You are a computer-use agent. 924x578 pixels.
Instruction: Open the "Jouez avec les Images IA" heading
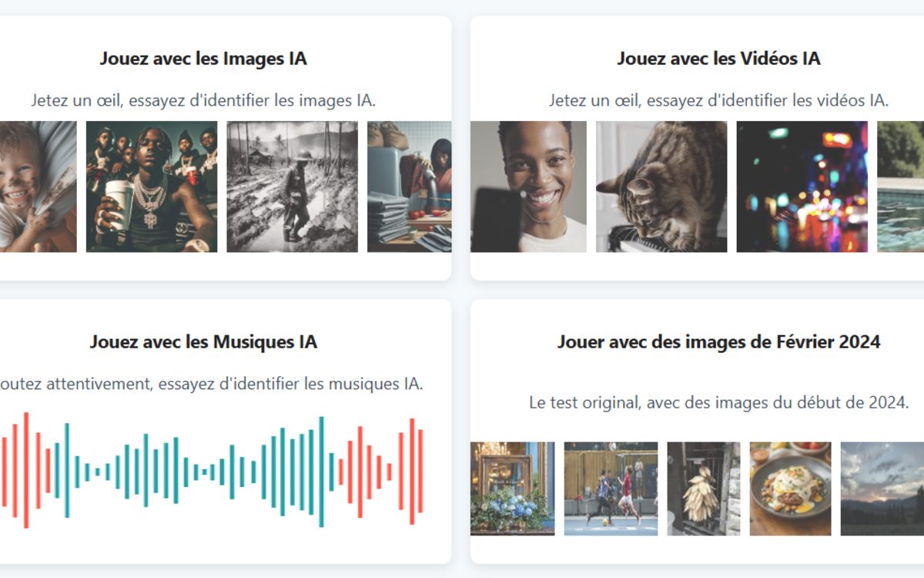[203, 59]
